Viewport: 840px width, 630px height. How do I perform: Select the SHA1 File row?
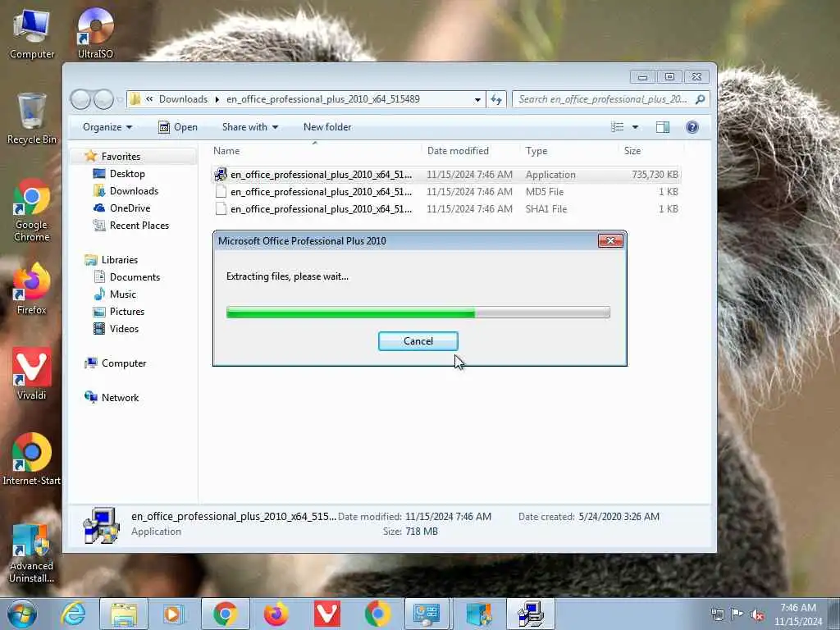[x=446, y=209]
